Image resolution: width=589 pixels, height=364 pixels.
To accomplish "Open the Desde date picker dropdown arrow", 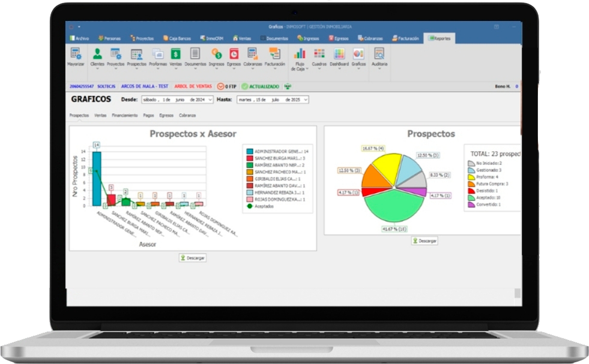I will click(x=210, y=100).
